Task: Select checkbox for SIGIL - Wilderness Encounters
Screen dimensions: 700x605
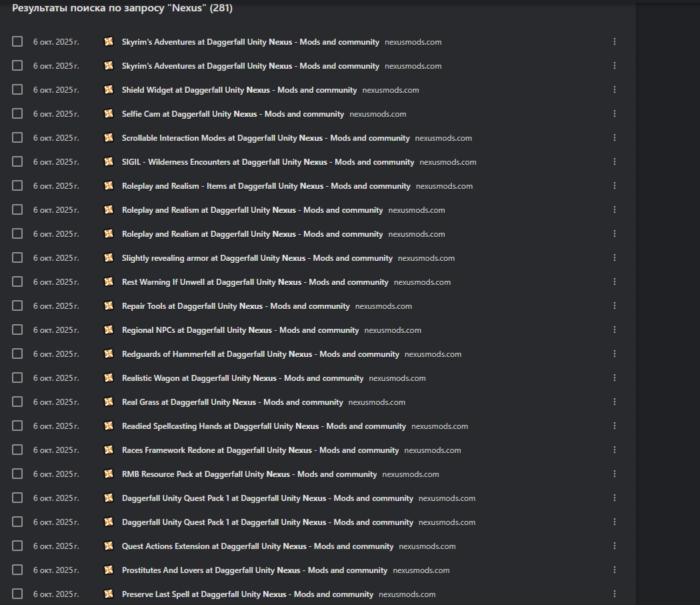Action: [x=17, y=161]
